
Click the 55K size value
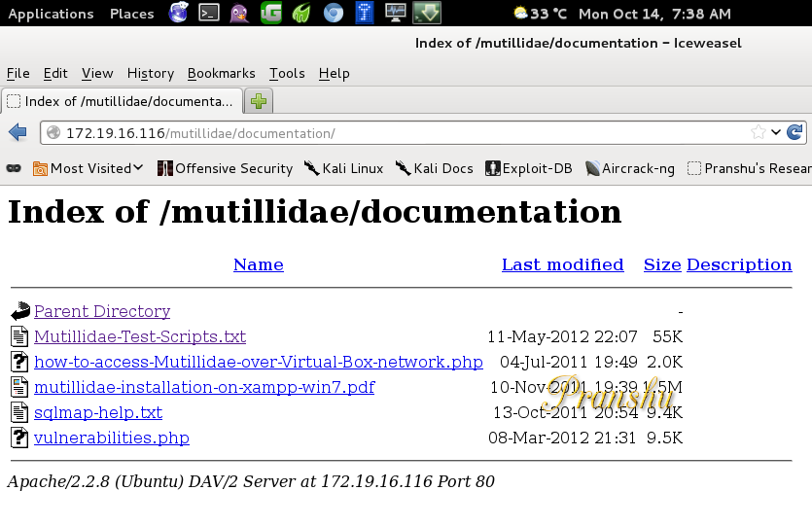click(x=667, y=336)
